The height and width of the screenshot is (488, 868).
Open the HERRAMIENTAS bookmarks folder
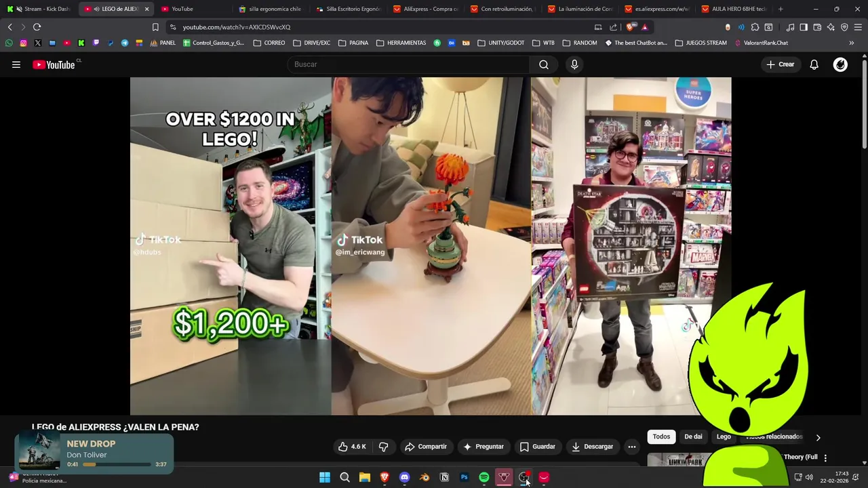[401, 43]
